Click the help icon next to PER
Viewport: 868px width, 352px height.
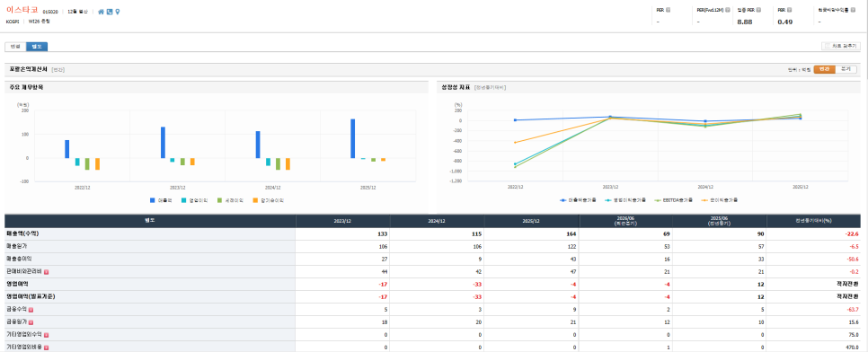tap(669, 9)
